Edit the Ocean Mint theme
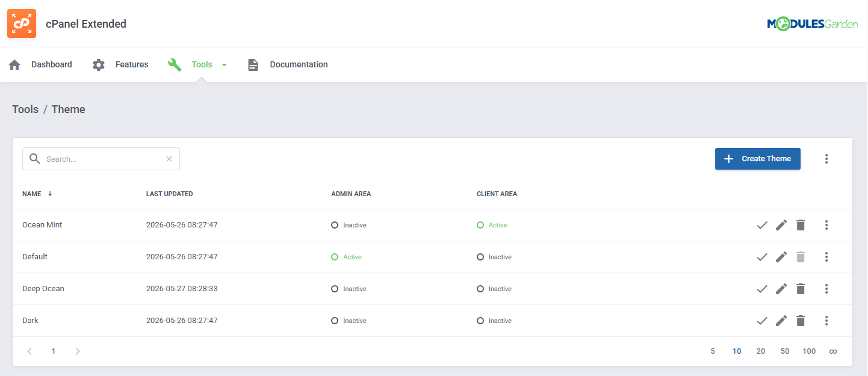868x376 pixels. pos(781,225)
